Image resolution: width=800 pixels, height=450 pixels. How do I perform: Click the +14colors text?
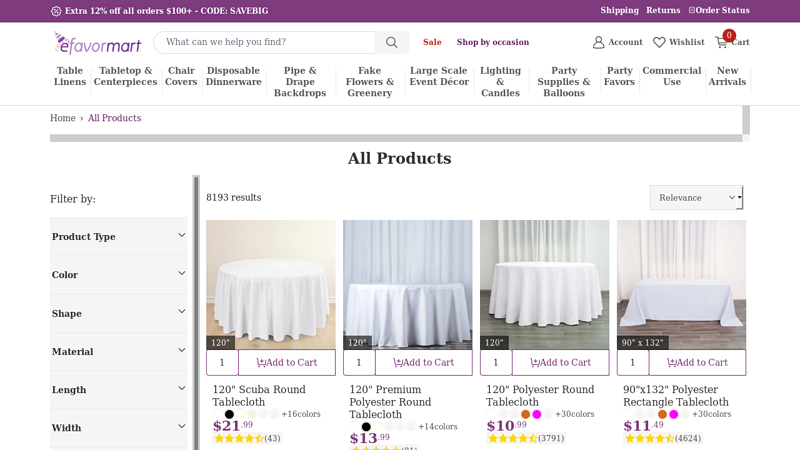pos(438,426)
